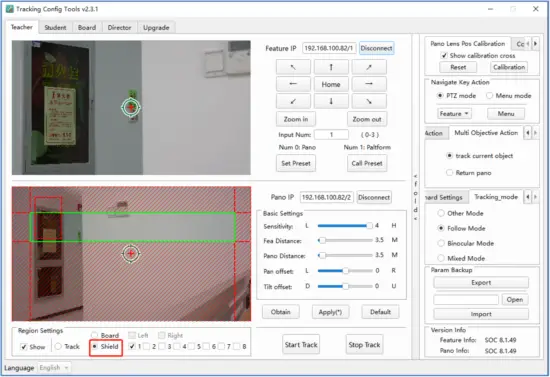Viewport: 550px width, 377px height.
Task: Select Menu mode radio button
Action: pyautogui.click(x=489, y=95)
